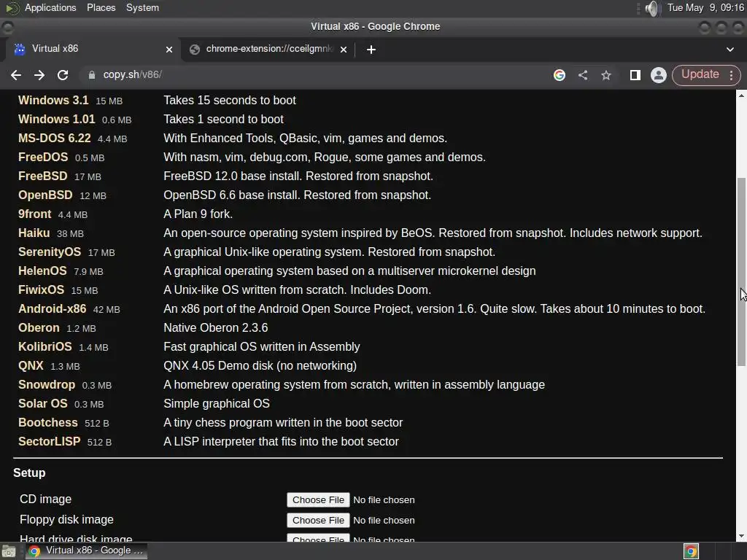Start FreeDOS image
The image size is (747, 560).
pyautogui.click(x=43, y=157)
